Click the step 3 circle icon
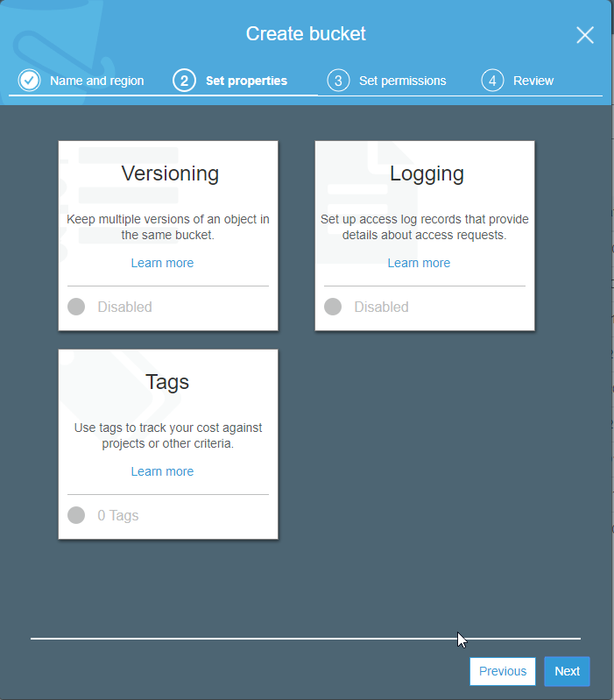This screenshot has width=614, height=700. click(338, 81)
